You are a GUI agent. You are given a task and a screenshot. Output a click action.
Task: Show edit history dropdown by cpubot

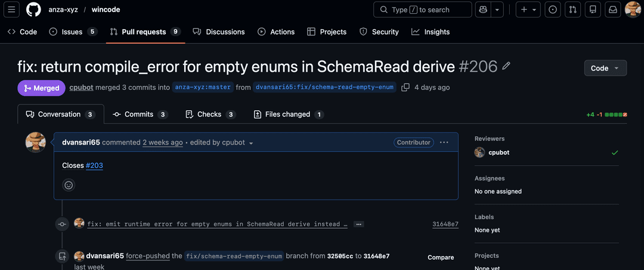click(x=251, y=143)
